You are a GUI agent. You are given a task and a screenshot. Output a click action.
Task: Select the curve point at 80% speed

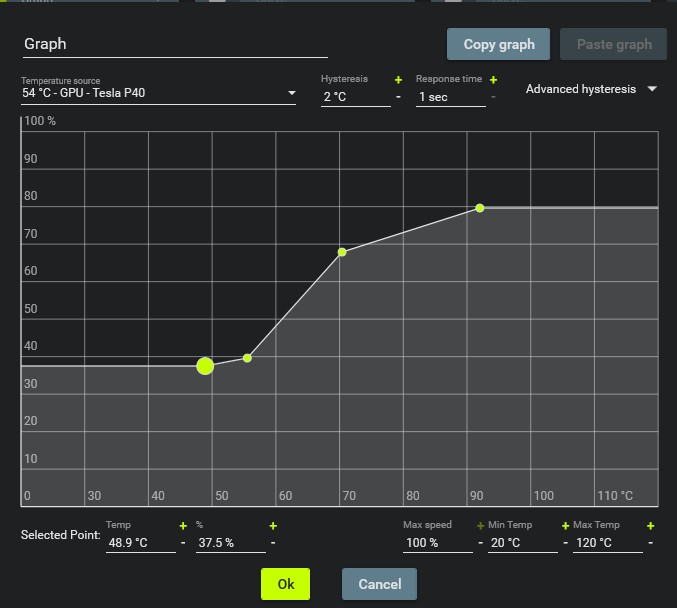point(480,208)
